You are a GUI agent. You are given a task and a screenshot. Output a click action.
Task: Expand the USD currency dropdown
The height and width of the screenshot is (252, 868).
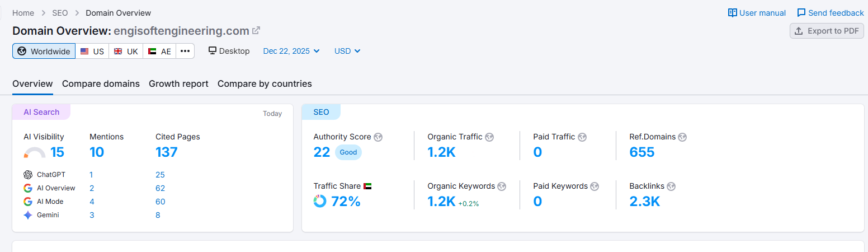[x=347, y=51]
